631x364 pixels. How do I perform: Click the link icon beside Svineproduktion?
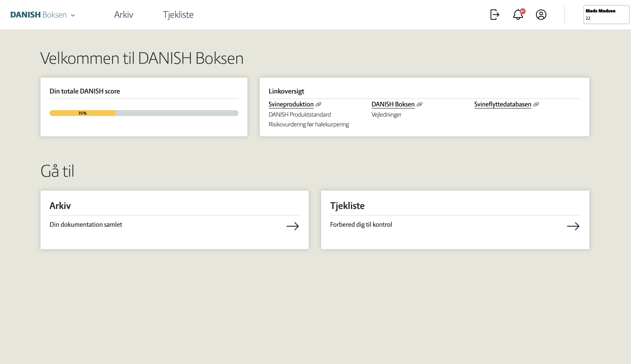[x=318, y=104]
